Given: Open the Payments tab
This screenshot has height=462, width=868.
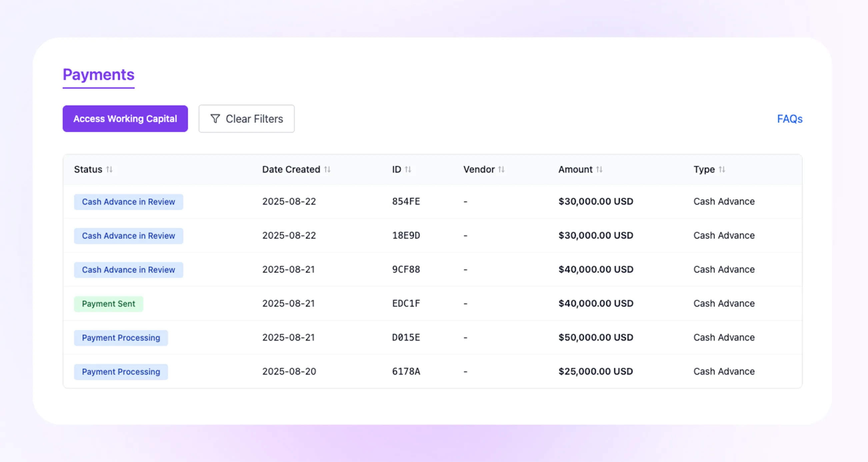Looking at the screenshot, I should tap(98, 75).
